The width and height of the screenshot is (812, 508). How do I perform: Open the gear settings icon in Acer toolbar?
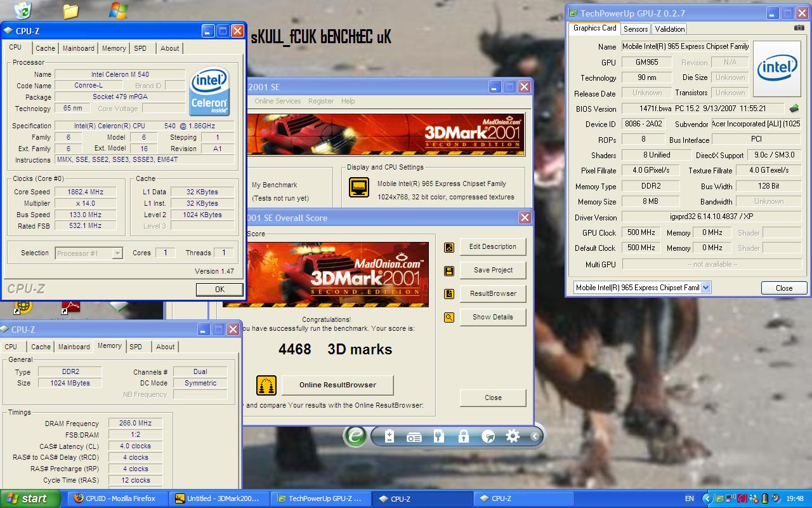(513, 436)
